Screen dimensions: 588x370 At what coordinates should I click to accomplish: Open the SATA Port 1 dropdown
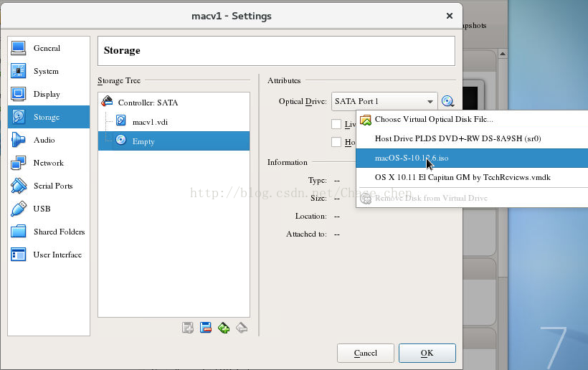384,101
